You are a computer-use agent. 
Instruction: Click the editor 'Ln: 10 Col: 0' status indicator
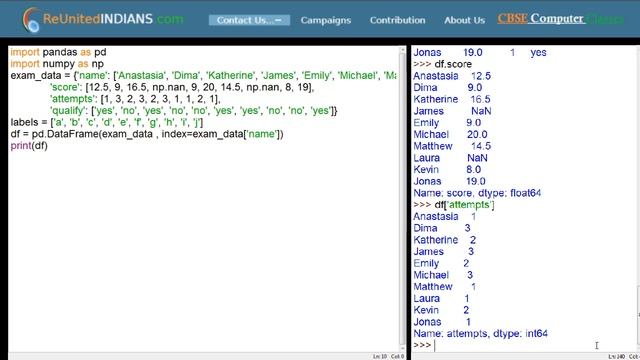388,356
